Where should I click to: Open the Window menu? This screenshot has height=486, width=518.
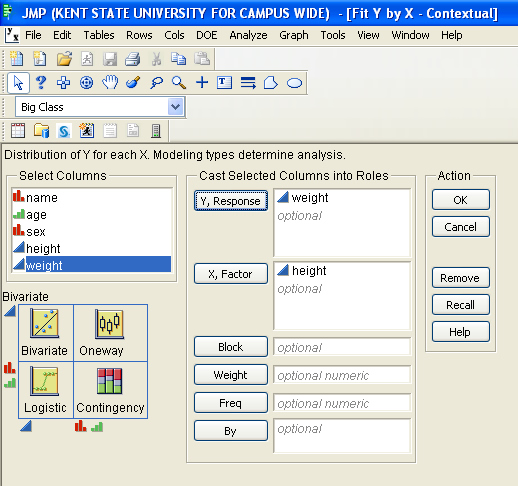pos(410,35)
